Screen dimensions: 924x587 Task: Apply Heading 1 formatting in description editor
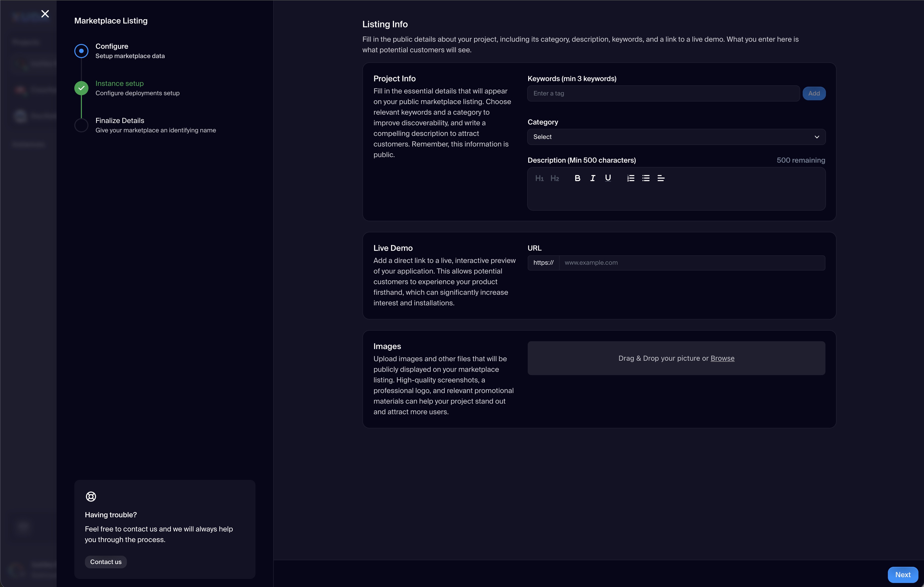coord(539,178)
